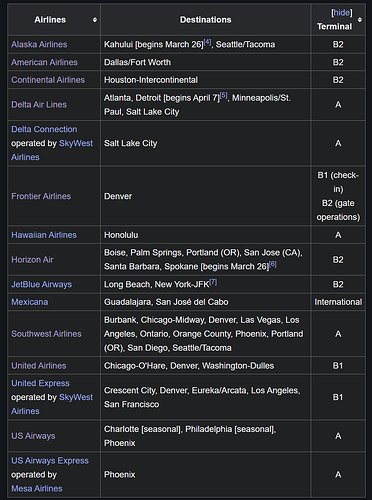Open the Delta Connection link
372x500 pixels.
pyautogui.click(x=44, y=129)
